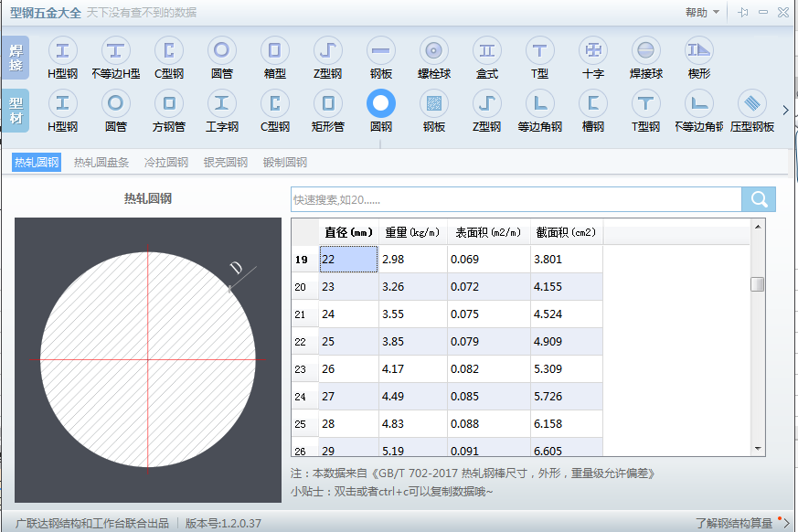Select welded H型钢 icon in top row
This screenshot has width=798, height=532.
pos(62,50)
